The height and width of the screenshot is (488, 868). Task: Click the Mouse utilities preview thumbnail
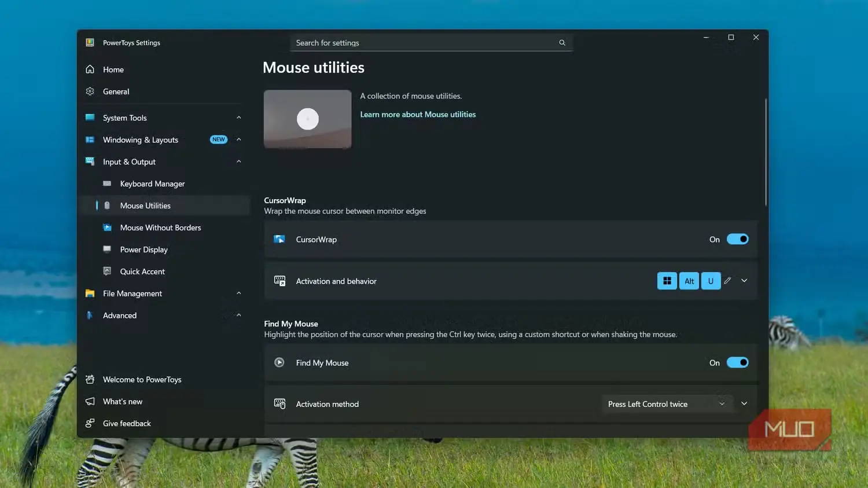click(308, 119)
